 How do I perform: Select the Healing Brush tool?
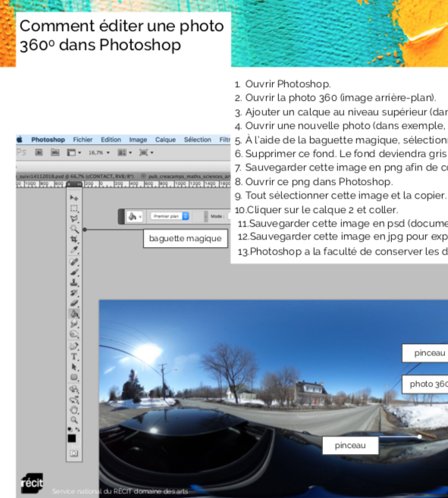pyautogui.click(x=74, y=262)
